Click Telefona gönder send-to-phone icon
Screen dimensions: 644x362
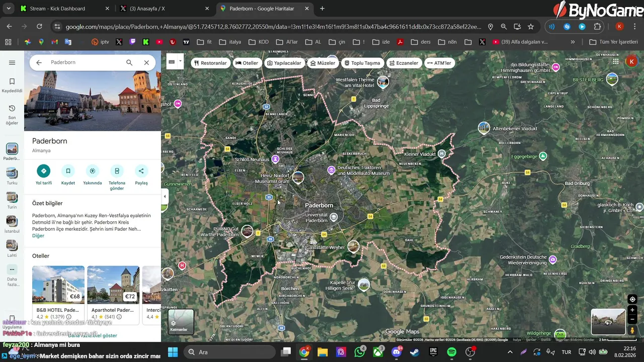point(117,171)
